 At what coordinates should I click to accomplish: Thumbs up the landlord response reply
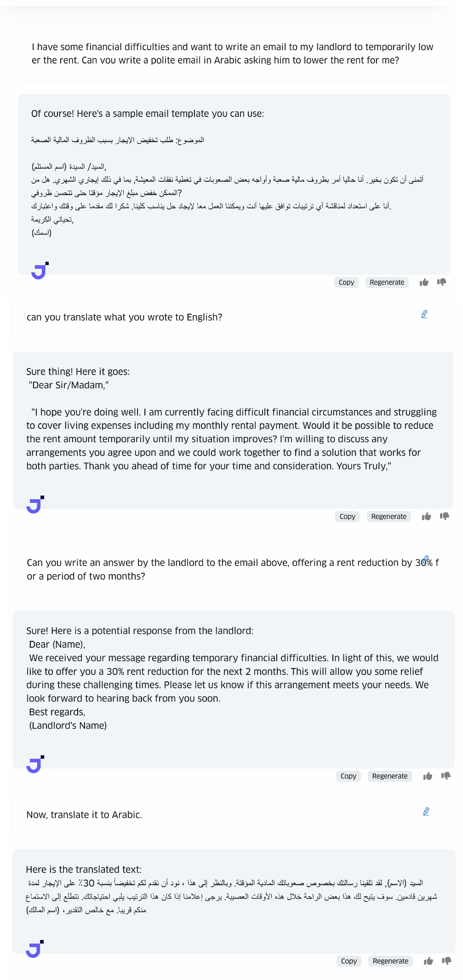pos(428,776)
